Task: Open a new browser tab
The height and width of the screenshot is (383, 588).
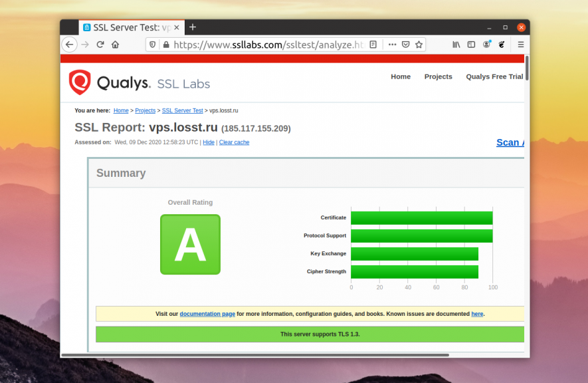Action: pyautogui.click(x=193, y=27)
